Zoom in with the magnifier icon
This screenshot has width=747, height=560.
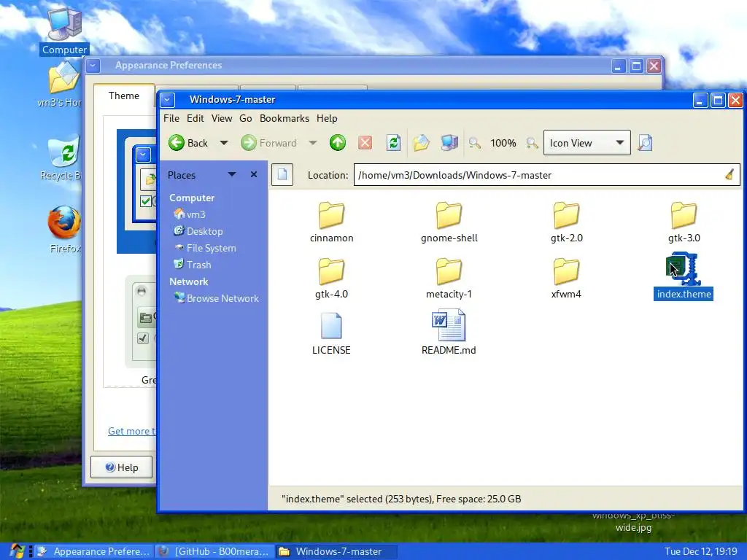point(532,143)
